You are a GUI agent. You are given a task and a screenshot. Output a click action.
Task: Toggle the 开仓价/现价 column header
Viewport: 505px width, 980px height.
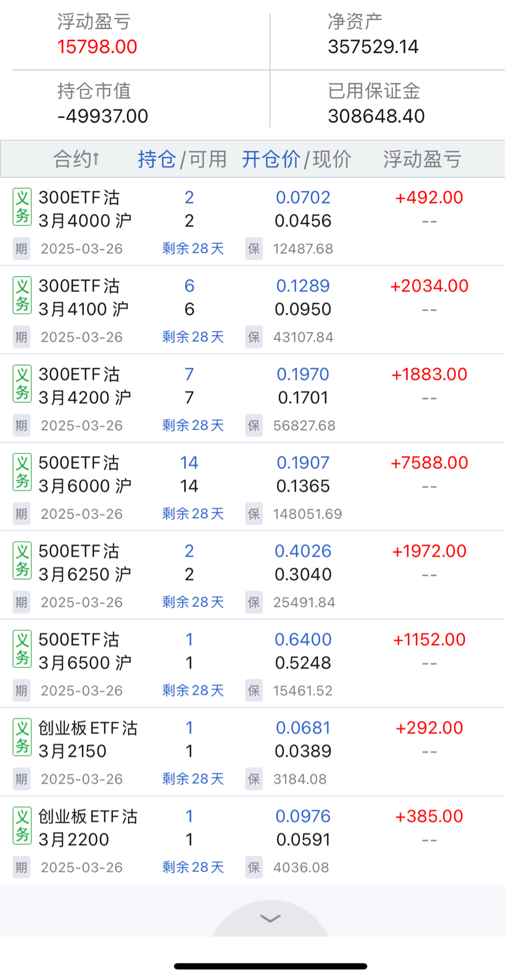[296, 159]
